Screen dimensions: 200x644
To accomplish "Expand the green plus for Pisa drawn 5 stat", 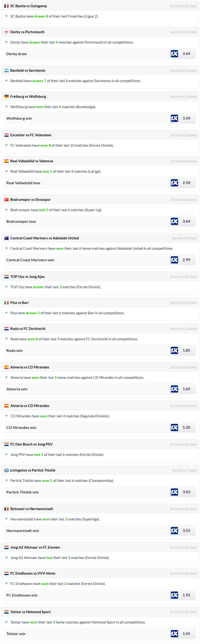I will pos(6,313).
